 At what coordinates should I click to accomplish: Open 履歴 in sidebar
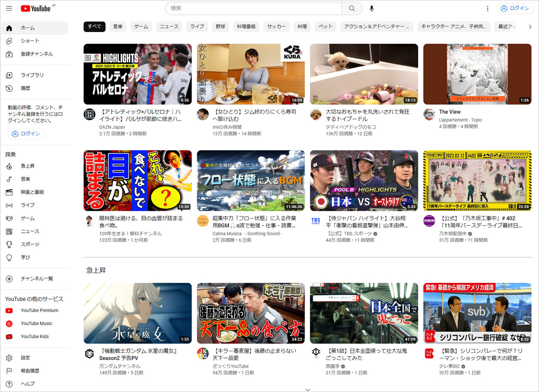pos(35,88)
